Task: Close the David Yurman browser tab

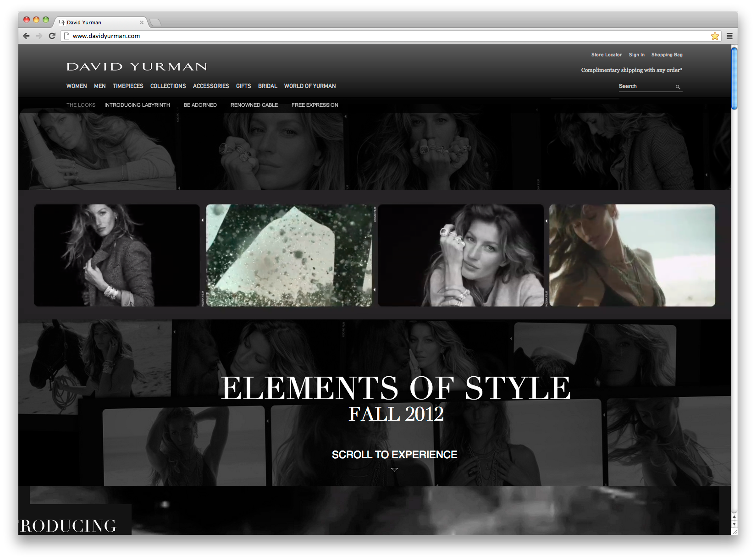Action: pyautogui.click(x=142, y=22)
